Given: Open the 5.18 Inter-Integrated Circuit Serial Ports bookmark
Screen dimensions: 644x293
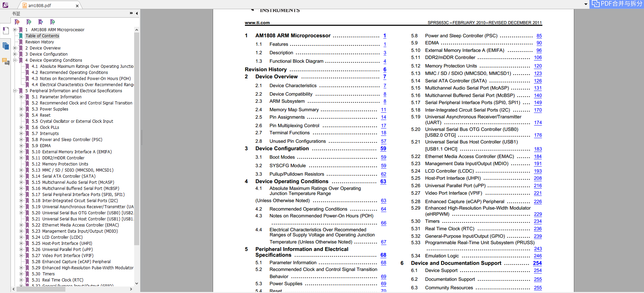Looking at the screenshot, I should (75, 201).
